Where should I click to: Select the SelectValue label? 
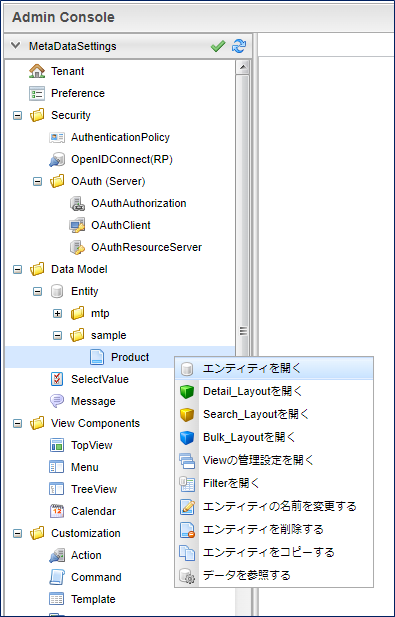pyautogui.click(x=100, y=379)
